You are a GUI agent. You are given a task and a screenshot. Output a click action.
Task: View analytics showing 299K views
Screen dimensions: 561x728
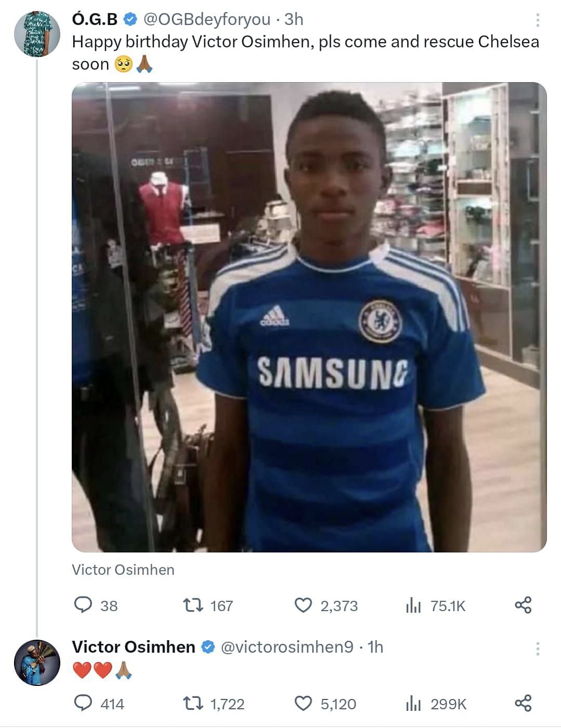pos(413,704)
